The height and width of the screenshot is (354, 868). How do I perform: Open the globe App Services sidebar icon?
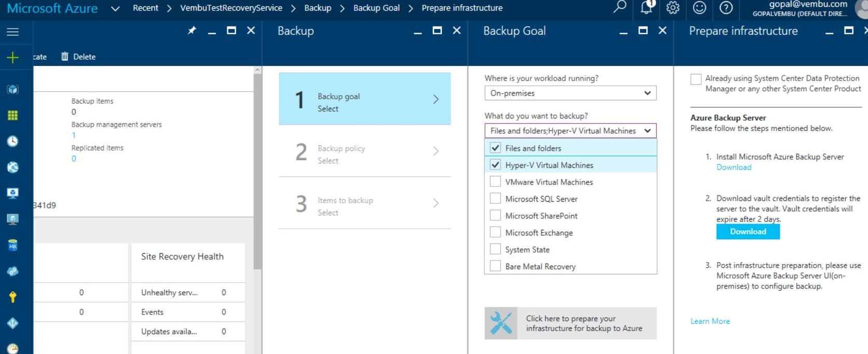[x=12, y=167]
